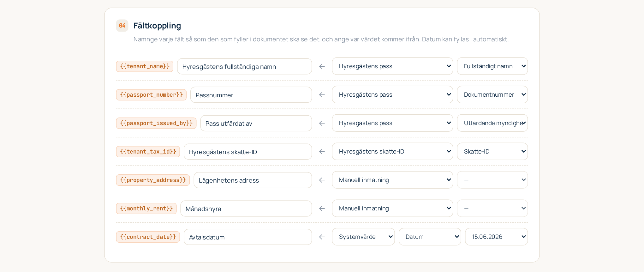Click the arrow icon in the monthly_rent row
The image size is (644, 272).
tap(322, 209)
